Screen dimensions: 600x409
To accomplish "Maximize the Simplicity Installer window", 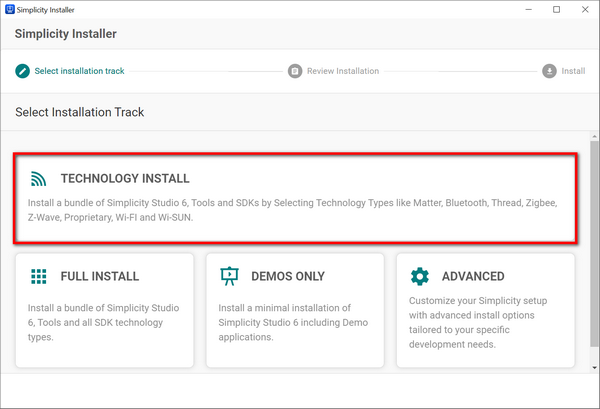I will tap(557, 10).
